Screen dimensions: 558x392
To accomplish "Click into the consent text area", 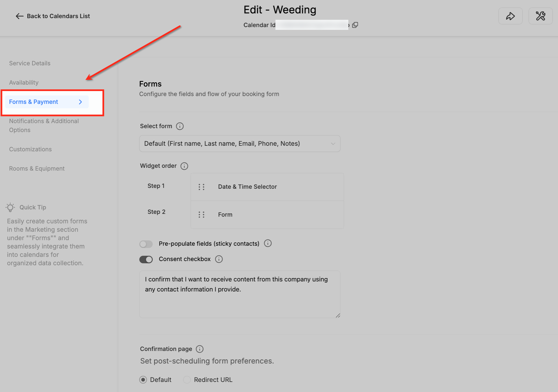I will click(x=240, y=294).
